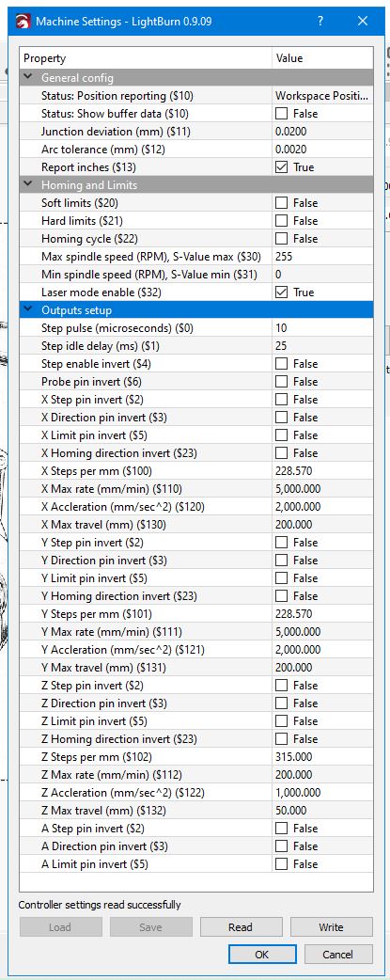Screen dimensions: 390x980
Task: Enable the Hard limits checkbox
Action: tap(281, 221)
